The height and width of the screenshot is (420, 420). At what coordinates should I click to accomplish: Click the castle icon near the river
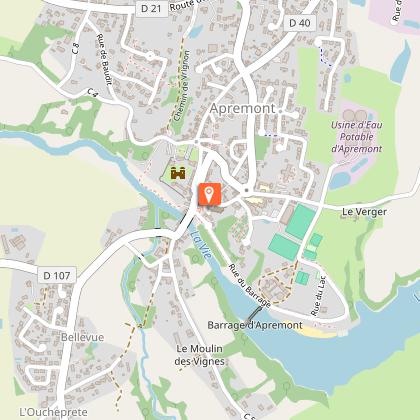click(x=178, y=173)
